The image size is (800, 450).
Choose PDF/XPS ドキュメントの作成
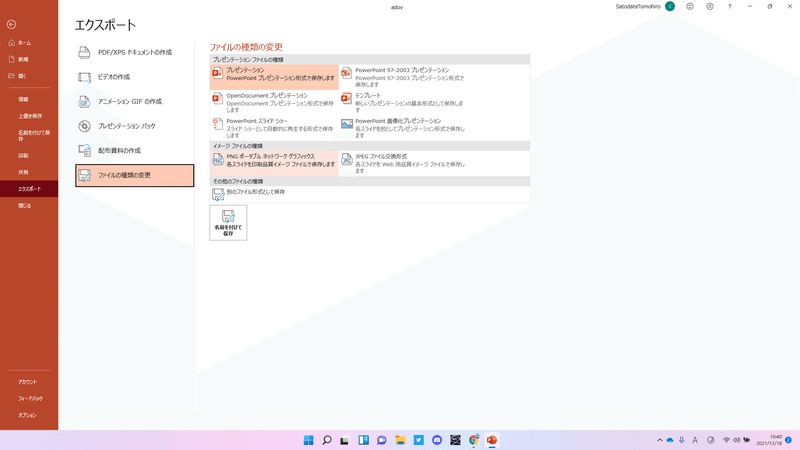(135, 53)
